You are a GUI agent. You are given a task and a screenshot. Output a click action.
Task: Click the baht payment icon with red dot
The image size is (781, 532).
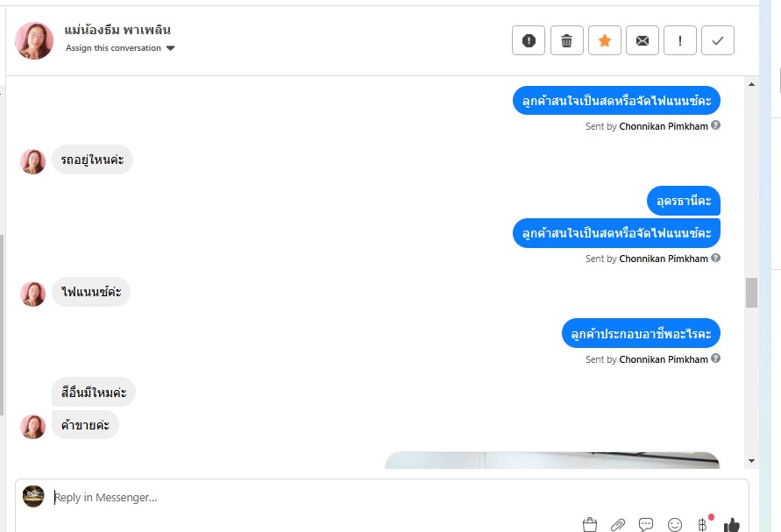(x=703, y=524)
